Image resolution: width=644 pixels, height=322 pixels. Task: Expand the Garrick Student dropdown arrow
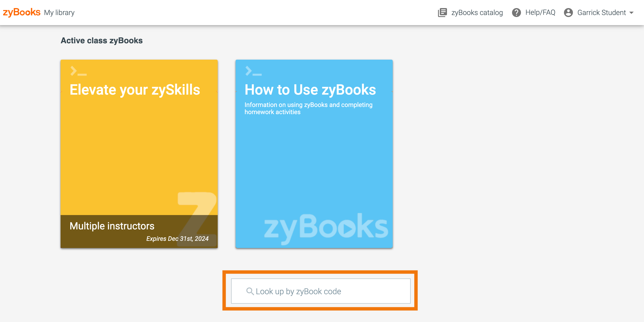pyautogui.click(x=631, y=13)
